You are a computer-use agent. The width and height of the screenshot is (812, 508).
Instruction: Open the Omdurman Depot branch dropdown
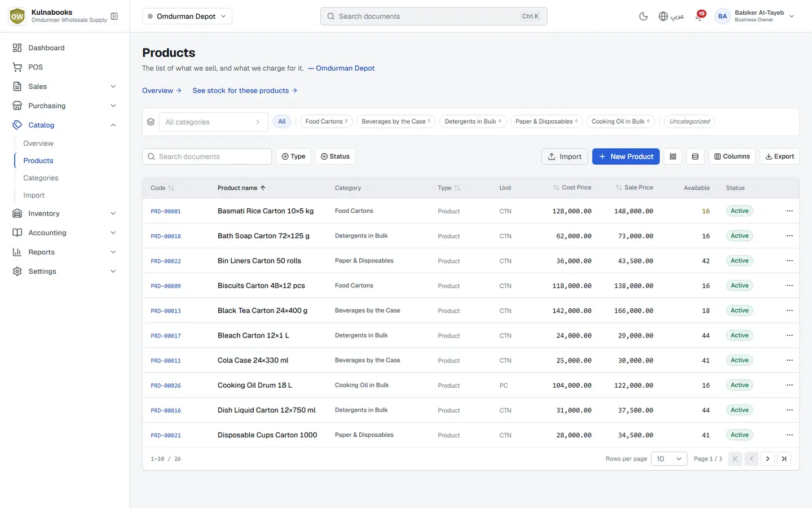[x=187, y=16]
